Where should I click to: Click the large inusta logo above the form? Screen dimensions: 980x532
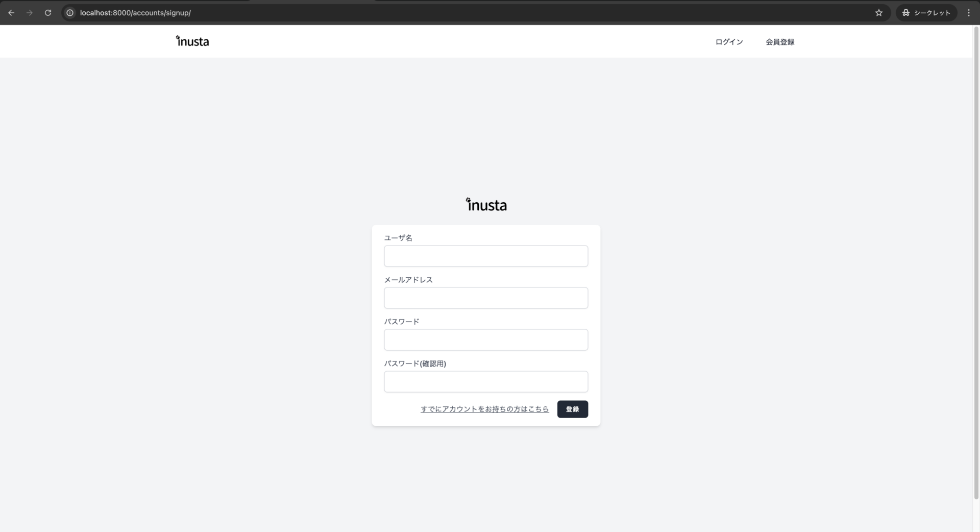(x=486, y=204)
